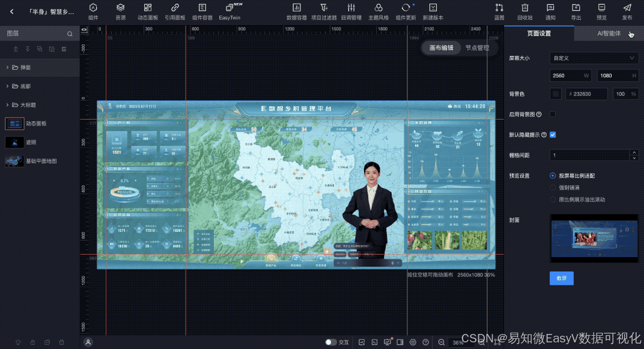644x349 pixels.
Task: Edit the background hex value 232630
Action: [586, 94]
